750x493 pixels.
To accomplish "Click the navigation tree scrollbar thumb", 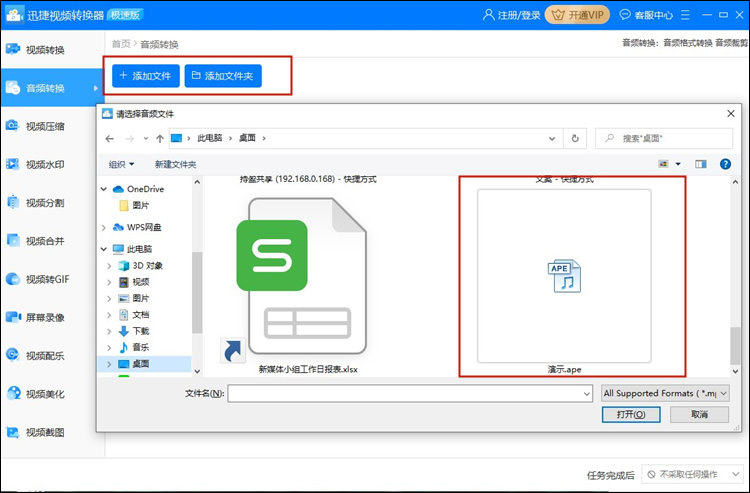I will (x=197, y=292).
